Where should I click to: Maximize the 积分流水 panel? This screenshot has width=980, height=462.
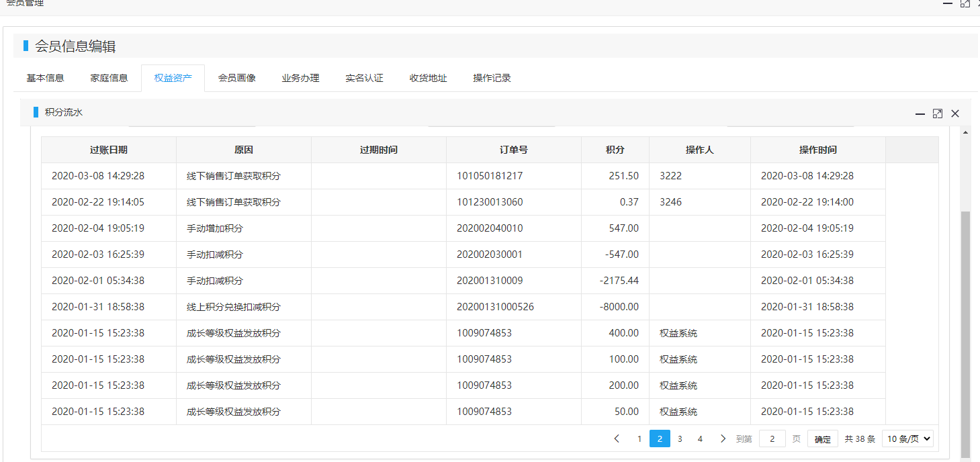938,114
